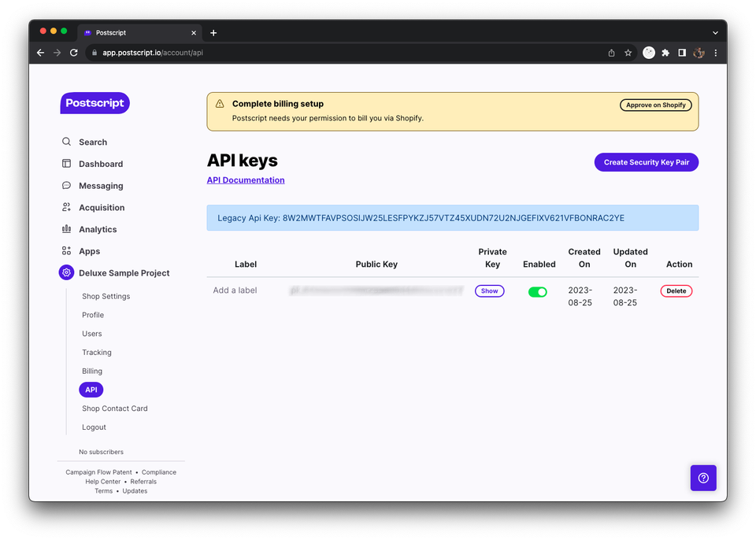Open the browser extensions puzzle menu
756x540 pixels.
[x=665, y=53]
